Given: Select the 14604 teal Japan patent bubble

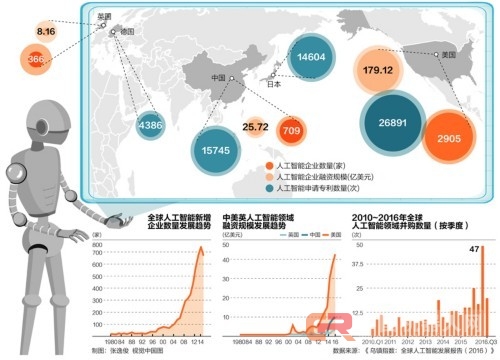Looking at the screenshot, I should [x=311, y=57].
